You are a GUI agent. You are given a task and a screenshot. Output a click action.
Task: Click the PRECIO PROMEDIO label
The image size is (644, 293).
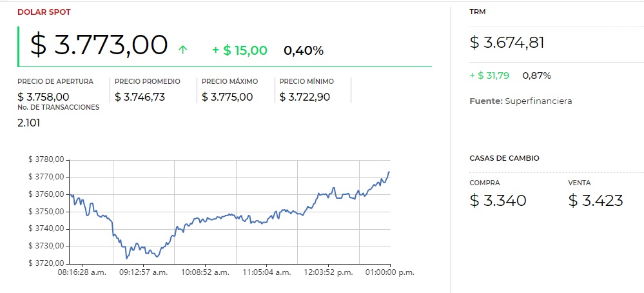coord(148,82)
